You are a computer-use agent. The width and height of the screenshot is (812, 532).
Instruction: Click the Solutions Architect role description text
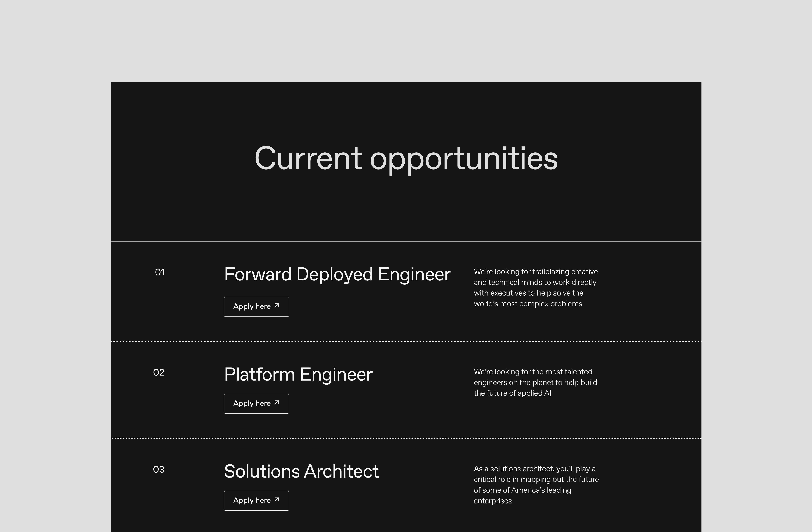(x=536, y=485)
